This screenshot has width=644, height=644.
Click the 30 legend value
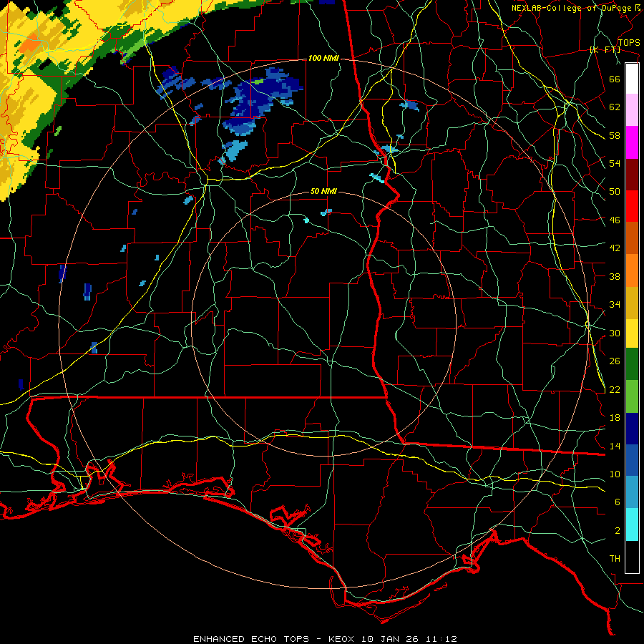[615, 333]
